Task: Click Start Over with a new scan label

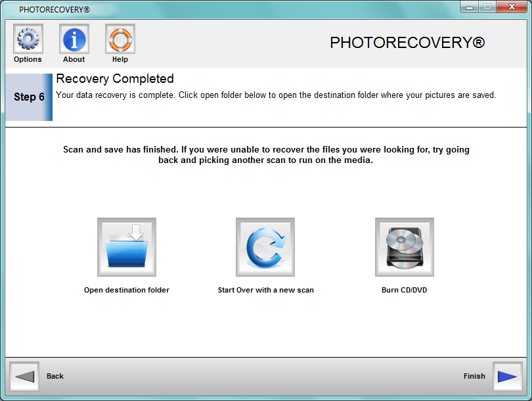Action: tap(265, 290)
